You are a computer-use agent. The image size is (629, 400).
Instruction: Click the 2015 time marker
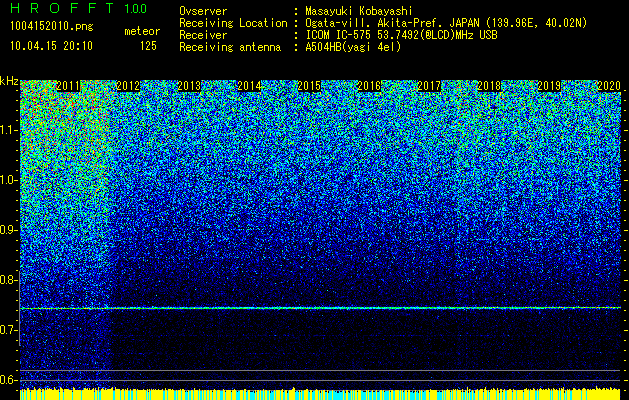pyautogui.click(x=309, y=86)
